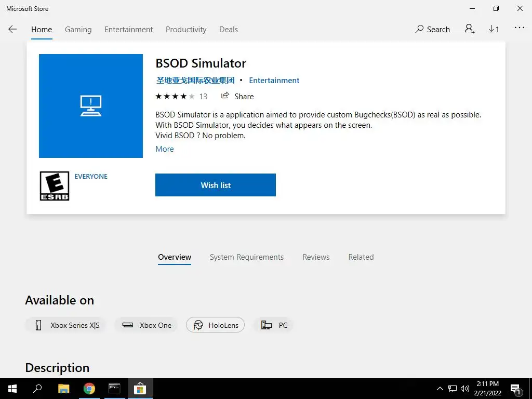Image resolution: width=532 pixels, height=399 pixels.
Task: Click the star rating row
Action: pyautogui.click(x=175, y=96)
